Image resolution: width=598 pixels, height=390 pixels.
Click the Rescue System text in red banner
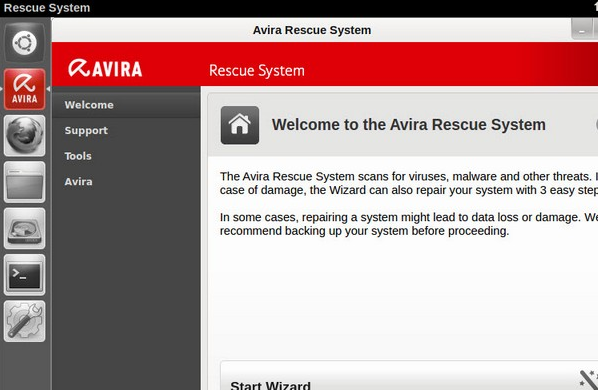(x=257, y=71)
